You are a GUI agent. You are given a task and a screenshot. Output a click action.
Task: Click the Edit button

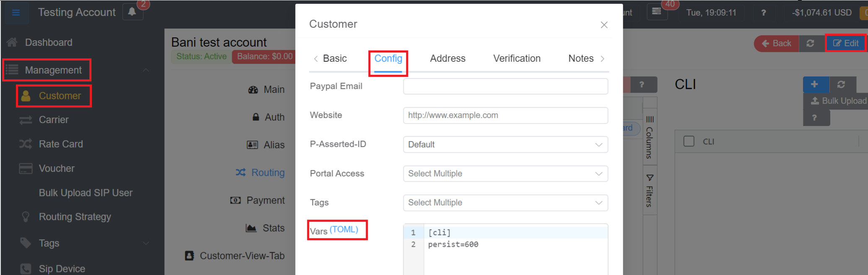tap(845, 43)
